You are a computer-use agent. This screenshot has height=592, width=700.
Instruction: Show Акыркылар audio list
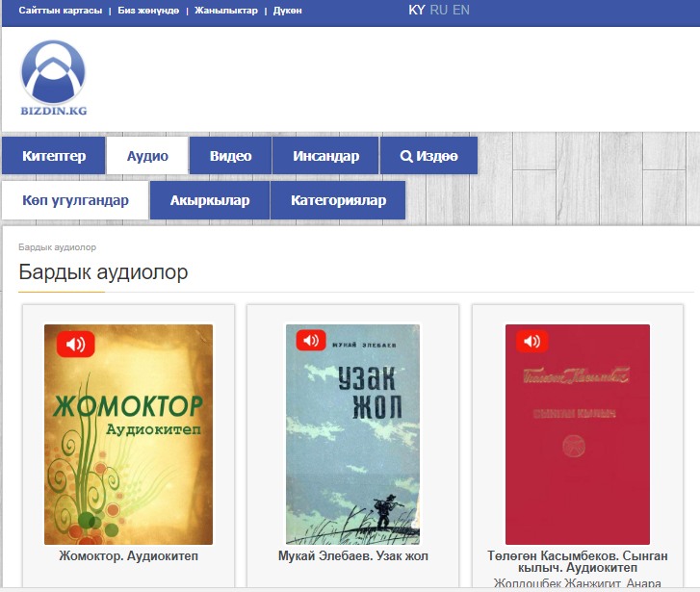(209, 200)
